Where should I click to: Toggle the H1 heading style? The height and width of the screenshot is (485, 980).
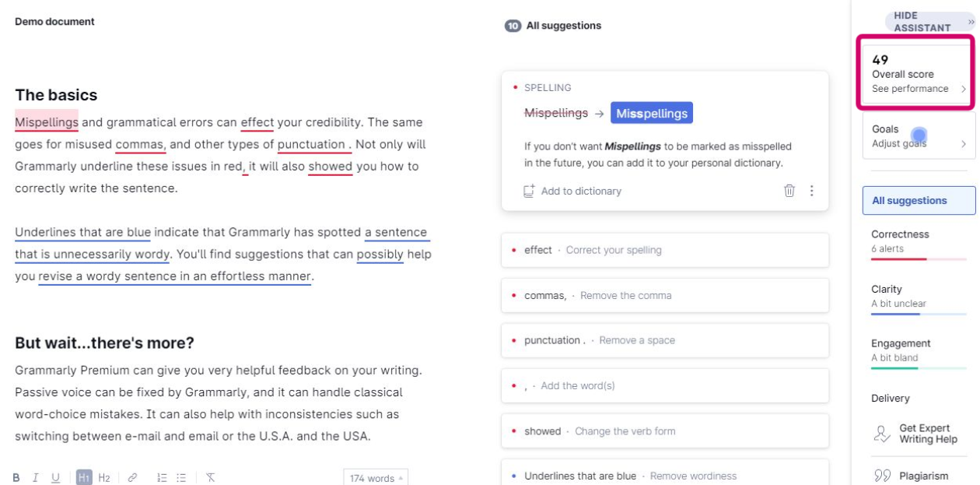(84, 478)
